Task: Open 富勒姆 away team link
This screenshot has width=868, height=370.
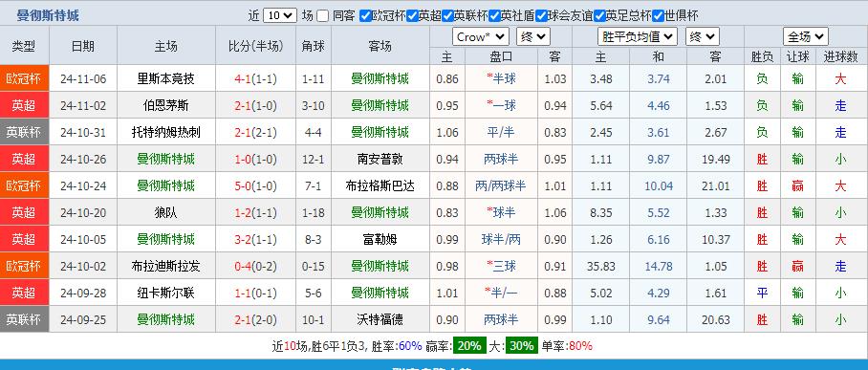Action: 380,239
